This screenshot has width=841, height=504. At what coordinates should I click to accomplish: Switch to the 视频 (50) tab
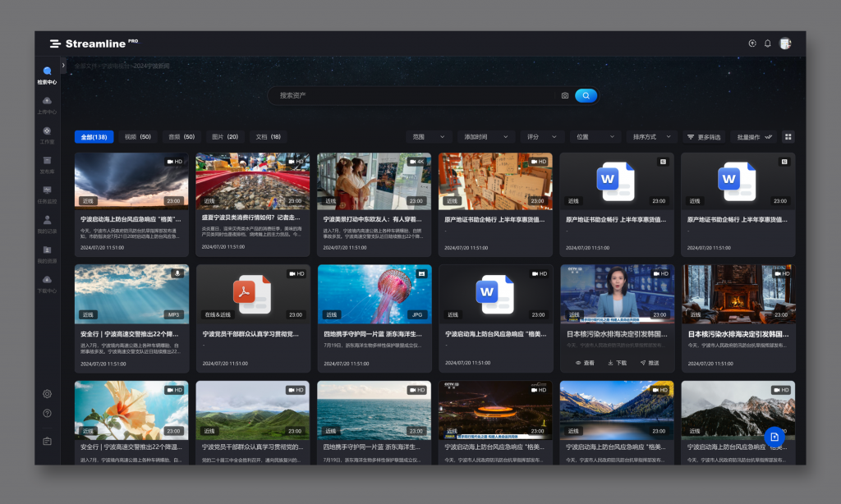pos(137,137)
